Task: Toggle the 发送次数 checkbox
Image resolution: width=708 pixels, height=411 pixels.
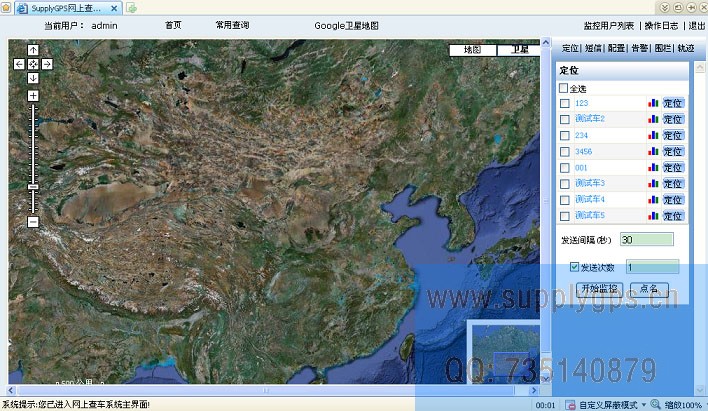Action: coord(574,267)
